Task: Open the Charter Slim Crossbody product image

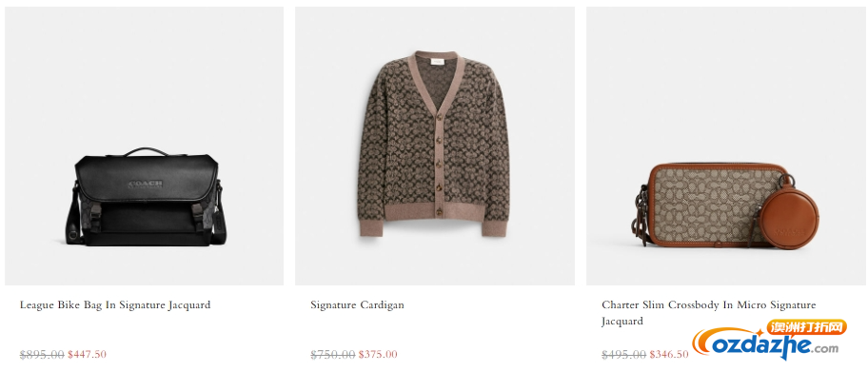Action: click(x=727, y=147)
